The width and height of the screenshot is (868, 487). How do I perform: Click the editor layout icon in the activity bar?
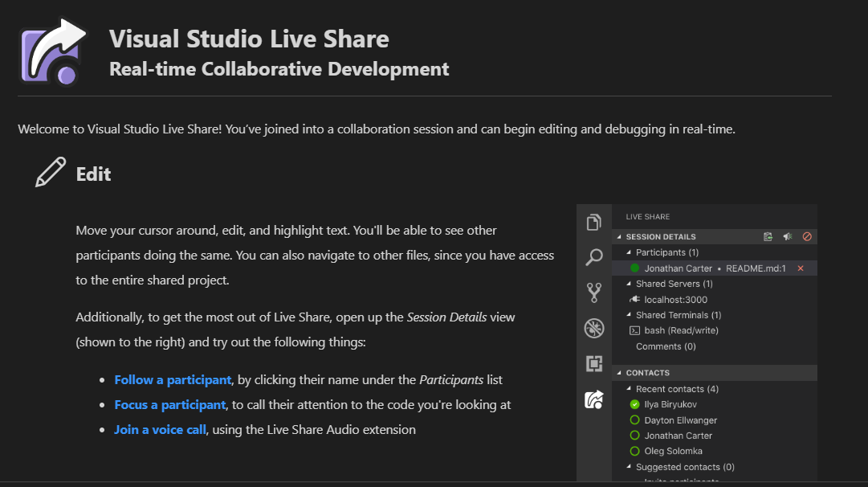[x=593, y=363]
